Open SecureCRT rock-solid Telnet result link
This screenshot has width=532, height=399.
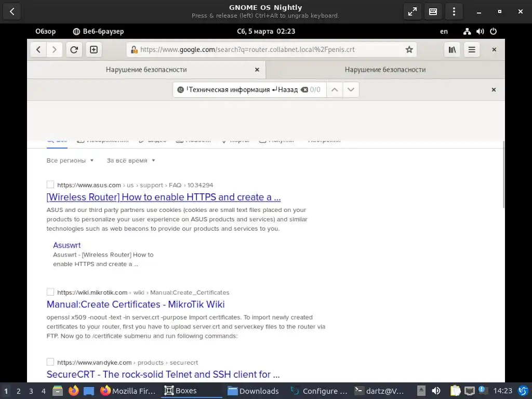[x=163, y=374]
